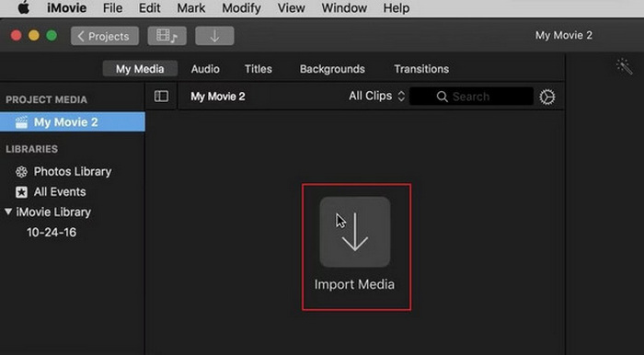The image size is (644, 355).
Task: Select My Movie 2 in Project Media
Action: coord(73,122)
